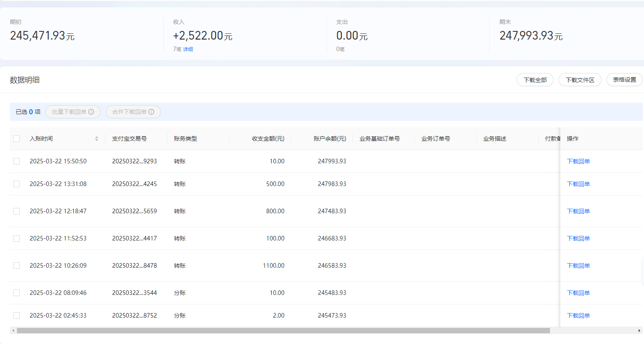The image size is (644, 344).
Task: Click the 批量下载回单 button
Action: [73, 112]
